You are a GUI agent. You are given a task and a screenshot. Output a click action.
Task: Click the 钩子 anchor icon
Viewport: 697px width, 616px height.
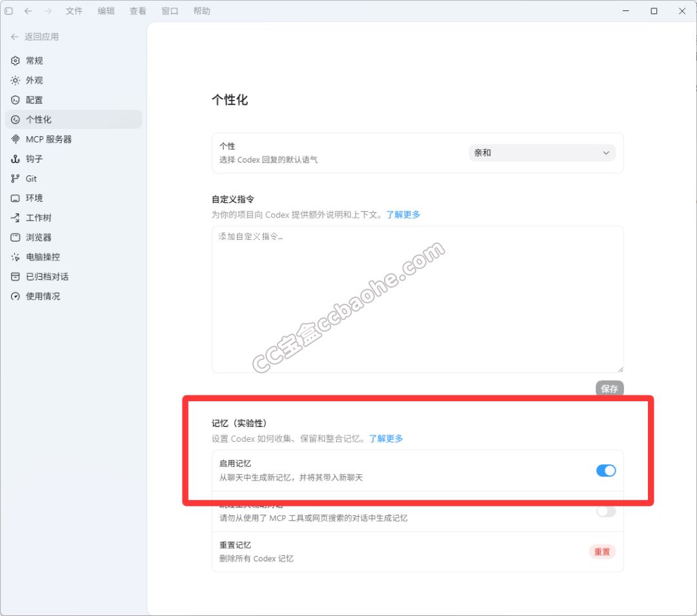tap(15, 159)
